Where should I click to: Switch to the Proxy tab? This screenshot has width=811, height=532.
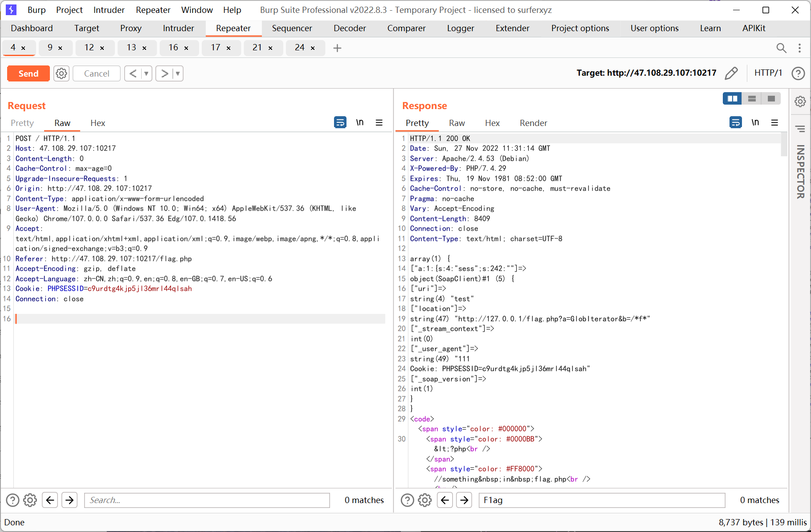pyautogui.click(x=131, y=28)
